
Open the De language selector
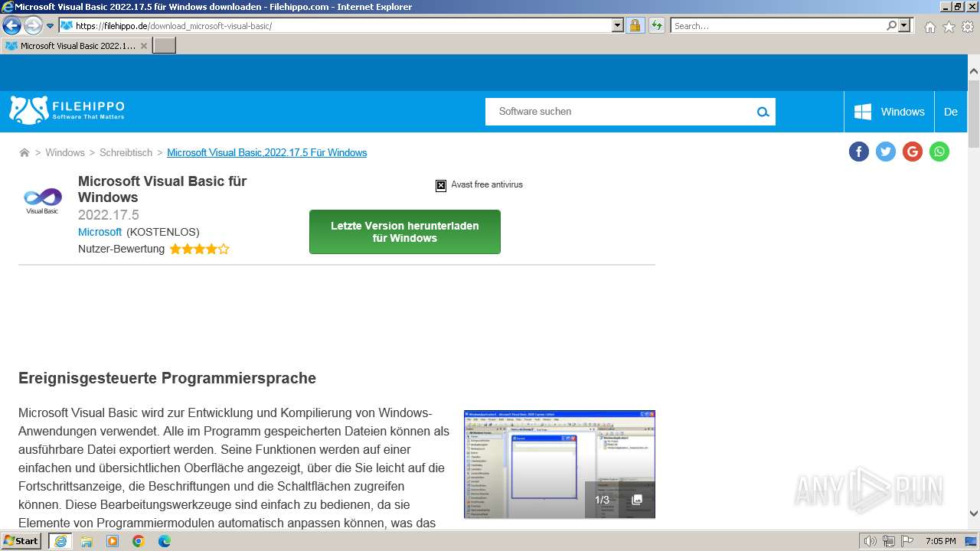(x=951, y=112)
